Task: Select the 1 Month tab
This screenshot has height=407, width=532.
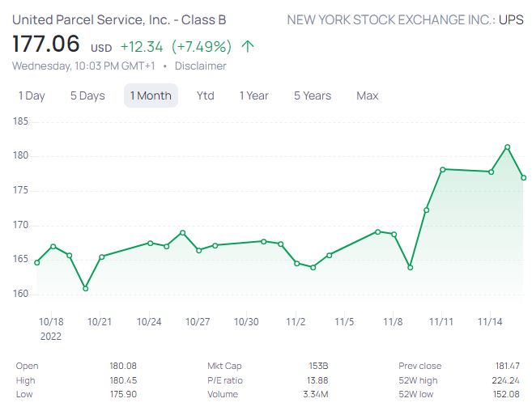Action: pyautogui.click(x=151, y=95)
